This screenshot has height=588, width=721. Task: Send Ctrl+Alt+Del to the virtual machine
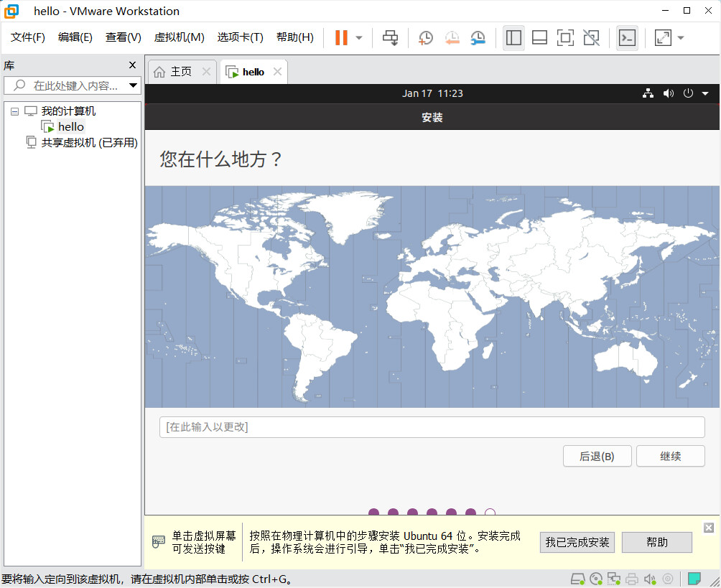(391, 38)
